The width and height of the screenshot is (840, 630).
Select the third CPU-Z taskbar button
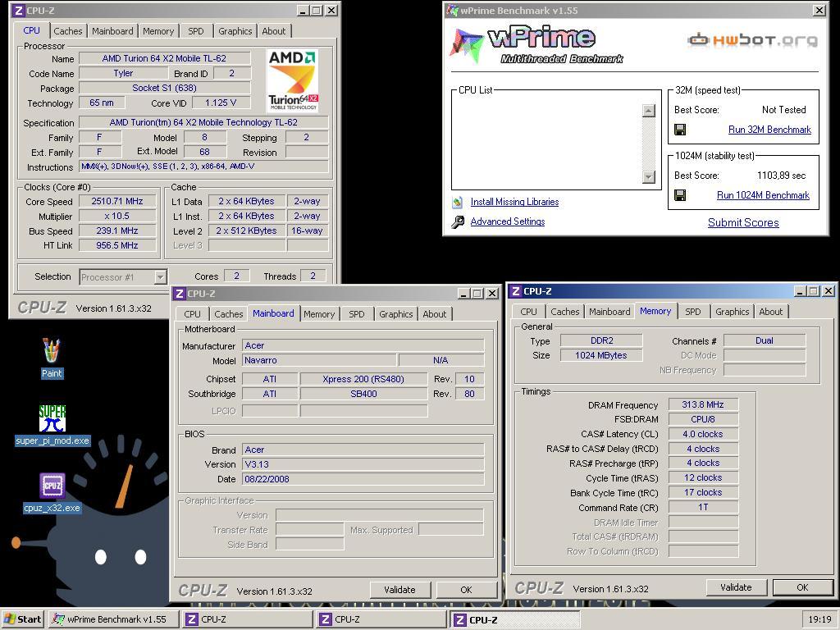coord(515,619)
